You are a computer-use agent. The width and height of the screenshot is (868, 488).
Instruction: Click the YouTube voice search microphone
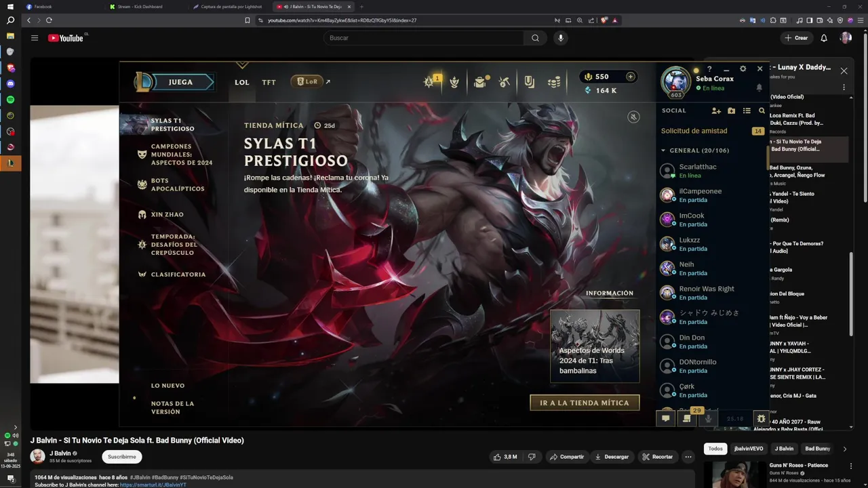tap(560, 38)
